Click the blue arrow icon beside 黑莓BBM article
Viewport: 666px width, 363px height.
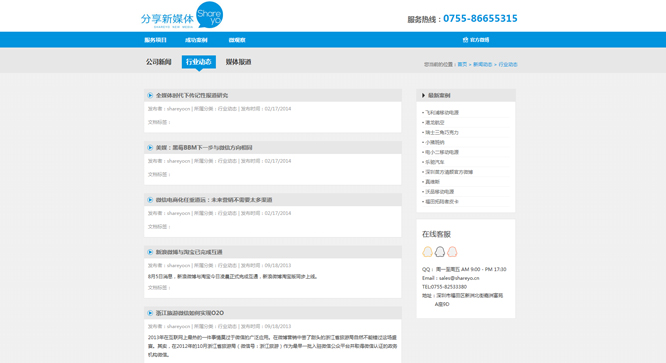pyautogui.click(x=150, y=148)
